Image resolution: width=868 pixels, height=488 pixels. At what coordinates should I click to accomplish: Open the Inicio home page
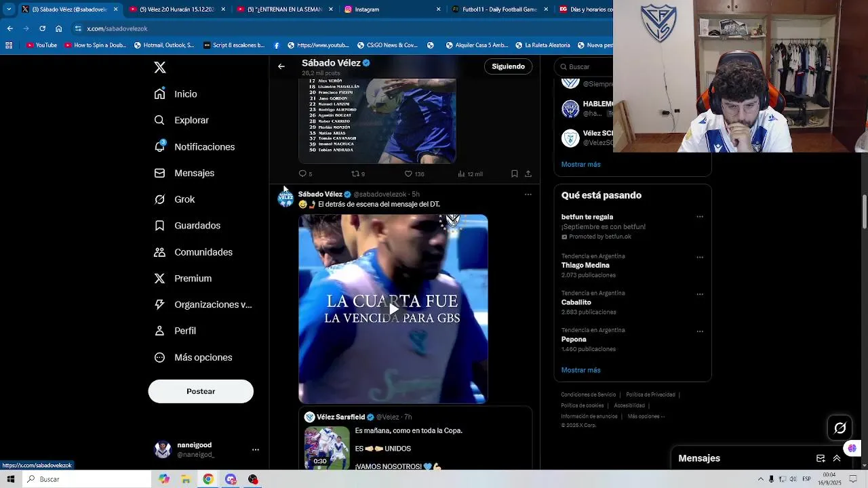[x=176, y=94]
